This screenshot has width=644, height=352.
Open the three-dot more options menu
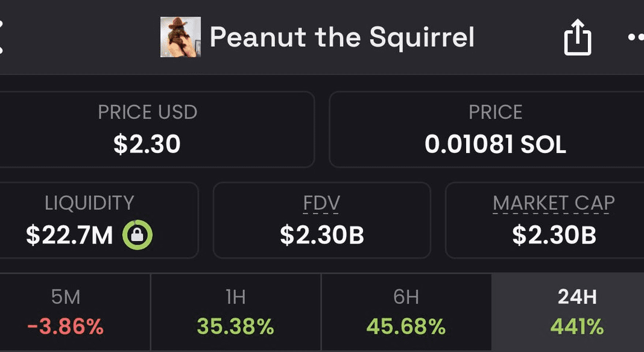pos(635,37)
